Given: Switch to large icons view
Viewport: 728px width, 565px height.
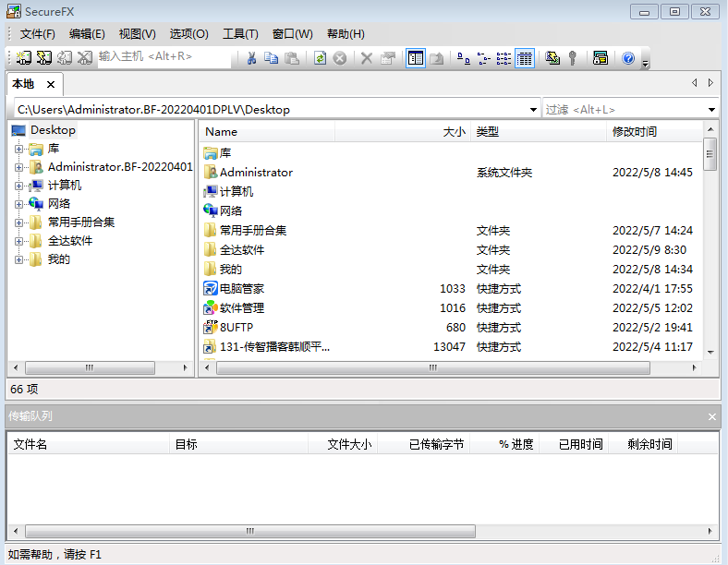Looking at the screenshot, I should [x=464, y=58].
